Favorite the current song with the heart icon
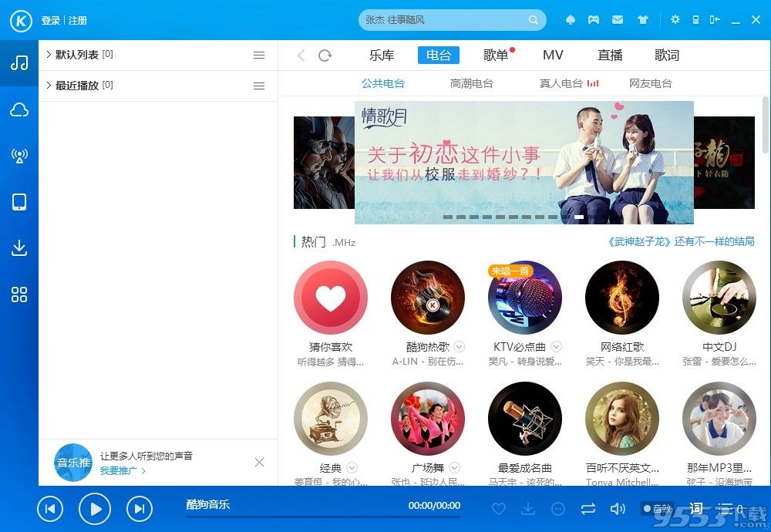The image size is (771, 532). [x=499, y=508]
